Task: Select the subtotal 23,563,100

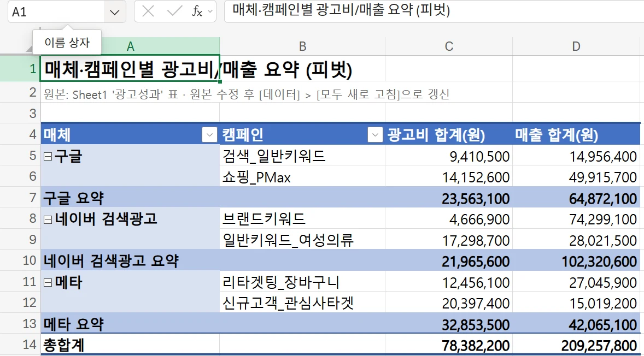Action: (x=449, y=198)
